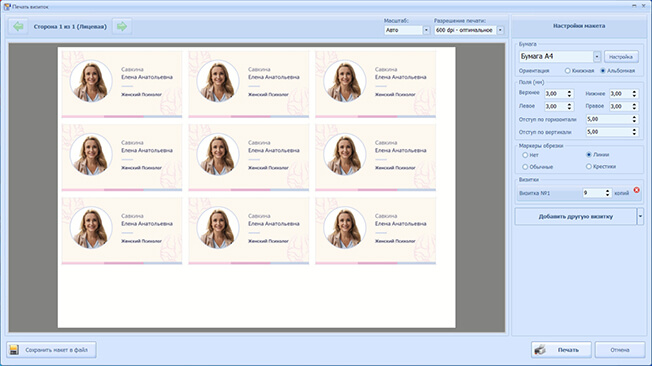Click Нижнее margin value field
Viewport: 652px width, 366px height.
point(620,94)
